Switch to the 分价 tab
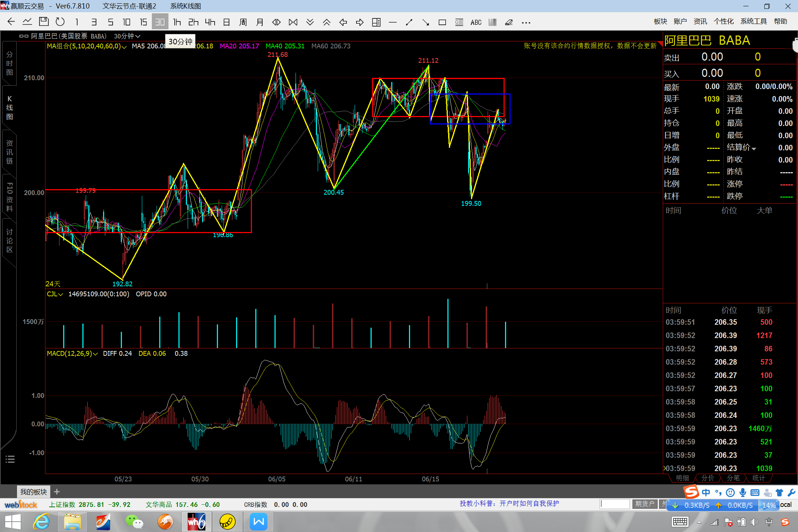 tap(708, 478)
